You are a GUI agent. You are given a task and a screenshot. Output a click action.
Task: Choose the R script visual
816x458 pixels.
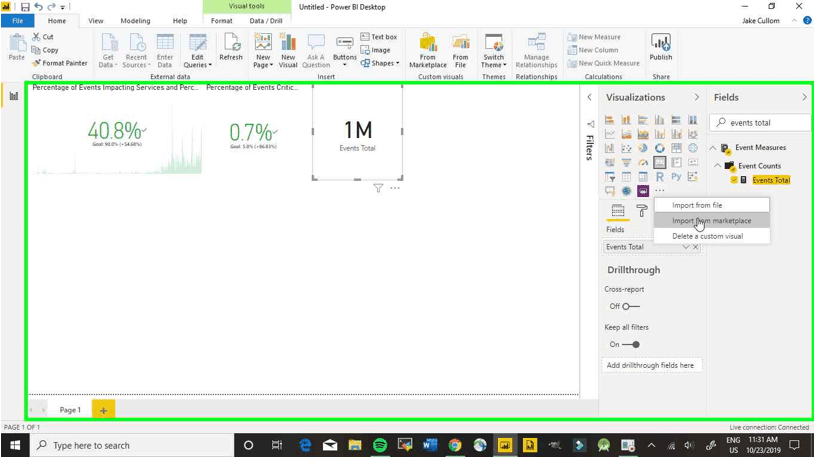(659, 177)
